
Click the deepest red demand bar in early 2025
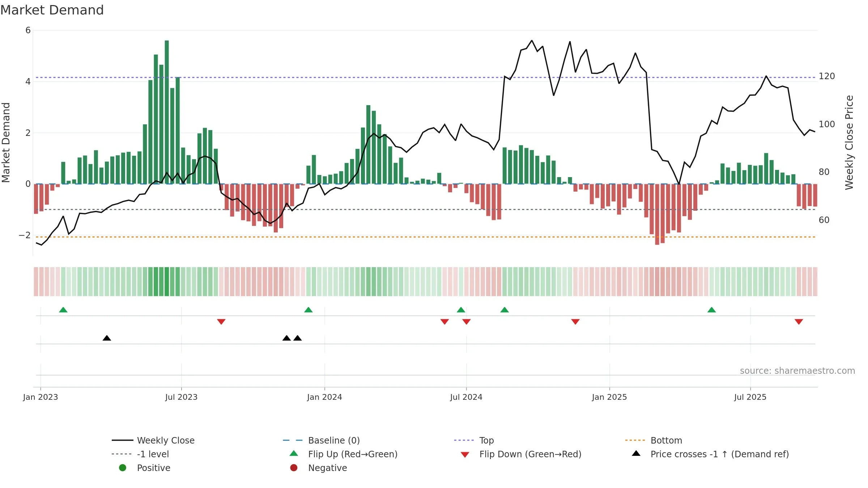pyautogui.click(x=657, y=214)
